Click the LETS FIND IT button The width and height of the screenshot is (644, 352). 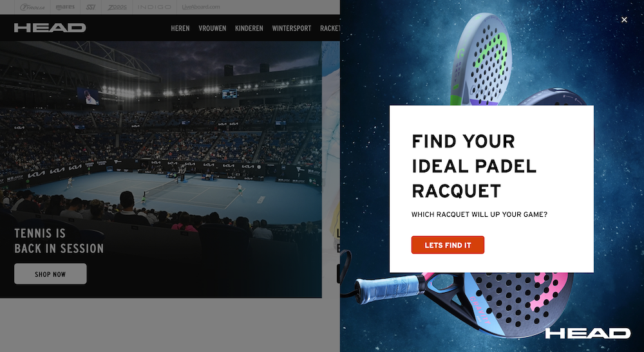pos(448,245)
